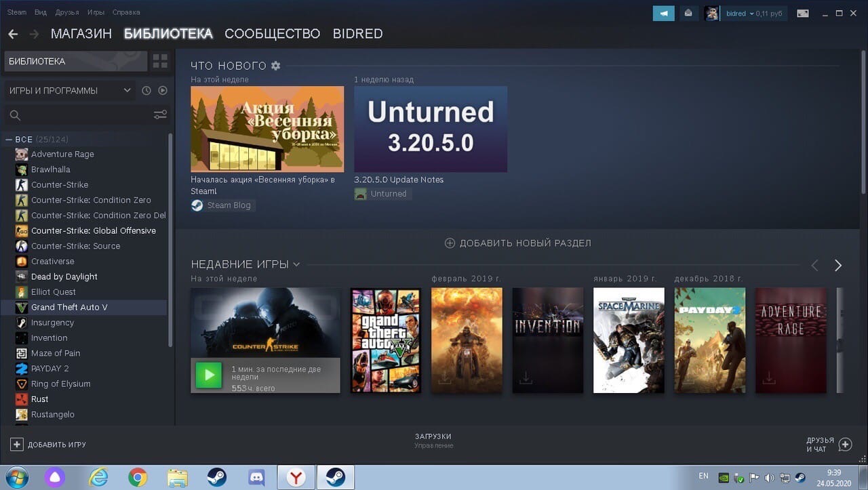Launch Google Chrome from the taskbar
868x490 pixels.
click(138, 478)
